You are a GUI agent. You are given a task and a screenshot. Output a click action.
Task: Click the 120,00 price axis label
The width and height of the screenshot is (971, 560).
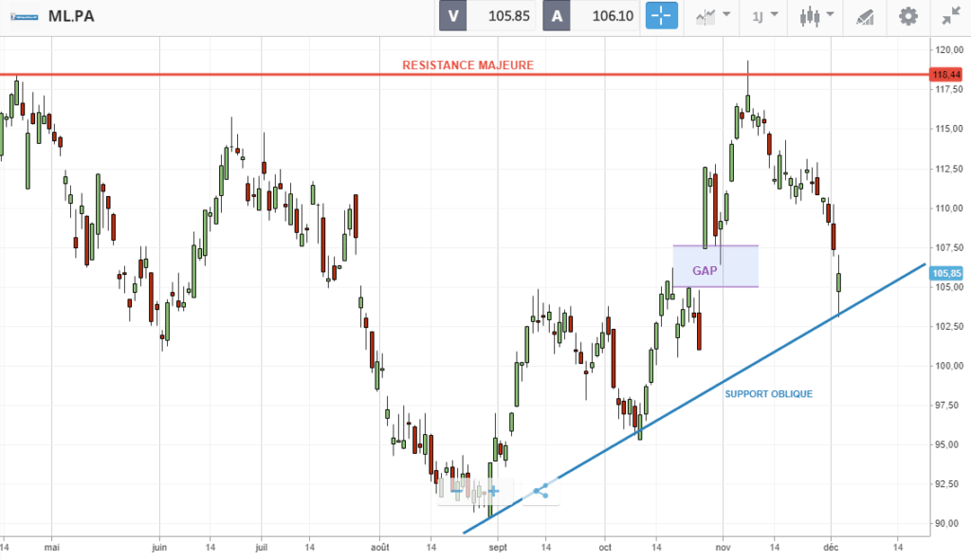pos(948,50)
